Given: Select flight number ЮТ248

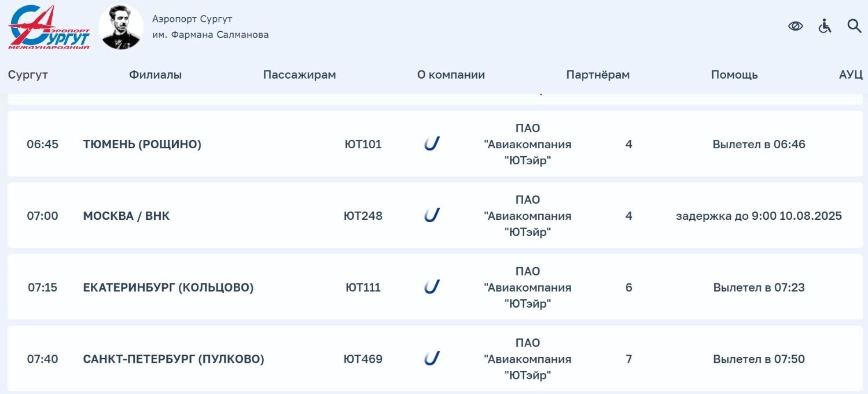Looking at the screenshot, I should [363, 216].
